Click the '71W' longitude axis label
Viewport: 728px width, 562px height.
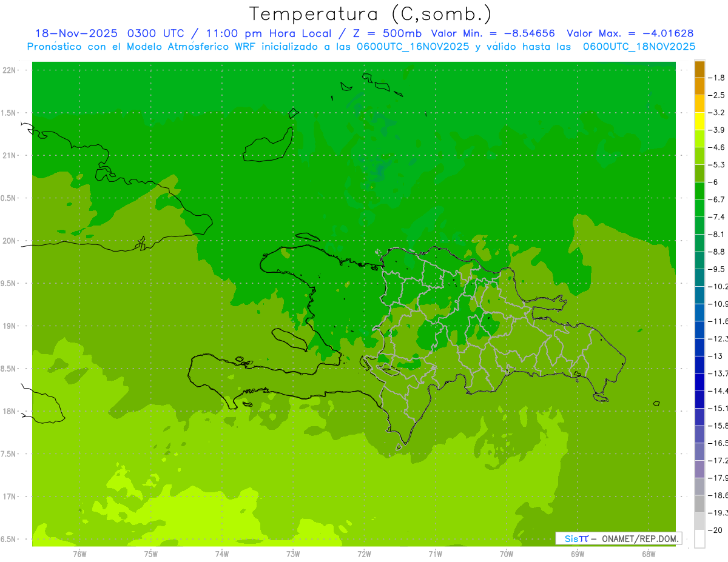[x=435, y=554]
